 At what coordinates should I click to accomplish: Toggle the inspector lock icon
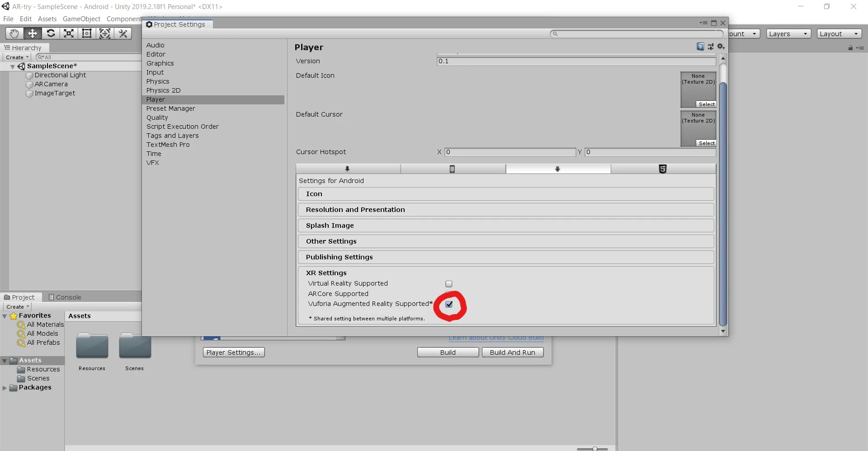pos(850,48)
